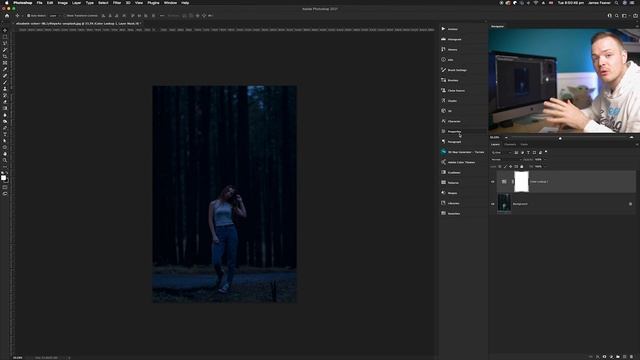The width and height of the screenshot is (640, 360).
Task: Open the Apple menu
Action: coord(6,3)
